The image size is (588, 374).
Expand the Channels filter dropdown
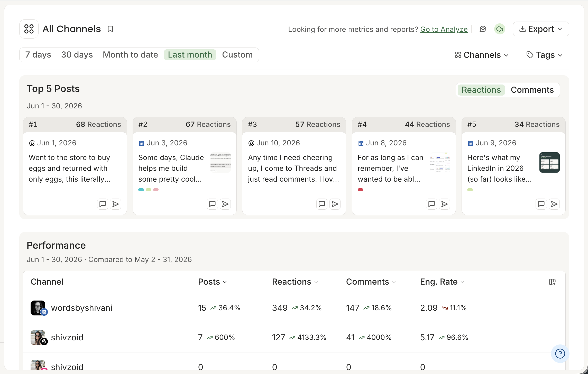481,55
